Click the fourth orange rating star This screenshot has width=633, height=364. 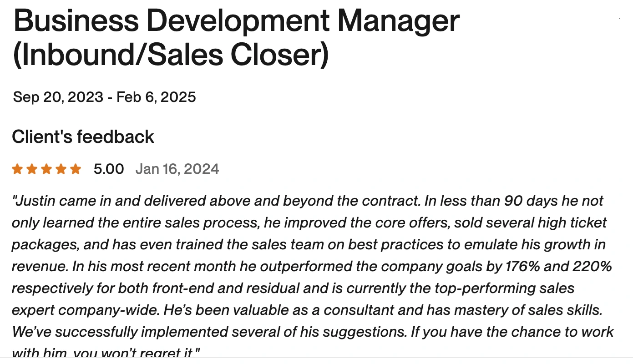click(61, 169)
